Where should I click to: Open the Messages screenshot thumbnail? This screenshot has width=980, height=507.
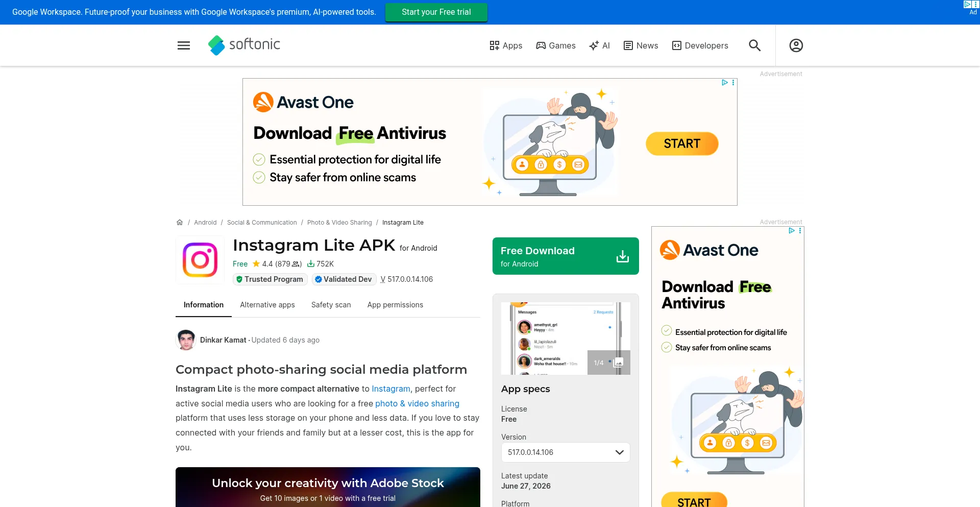point(566,339)
